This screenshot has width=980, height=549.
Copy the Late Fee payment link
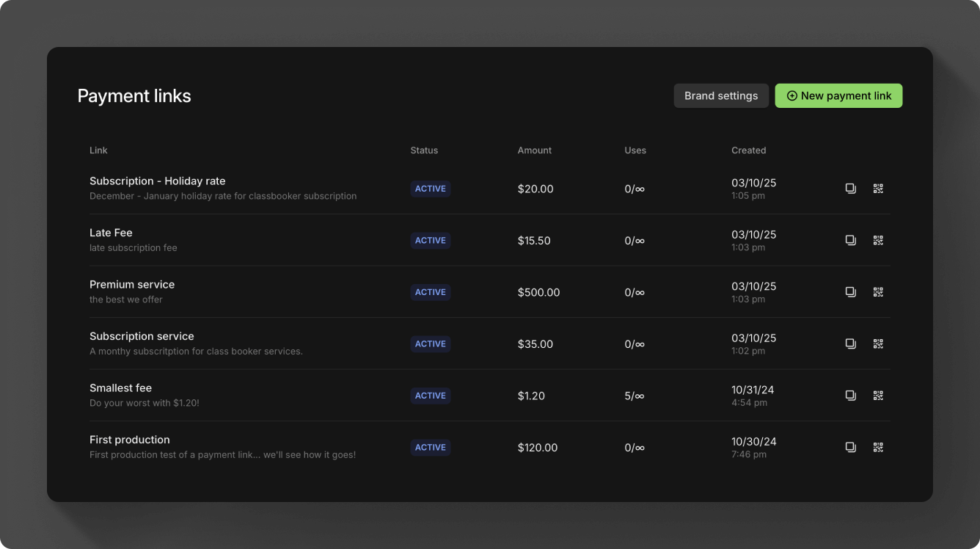coord(850,240)
